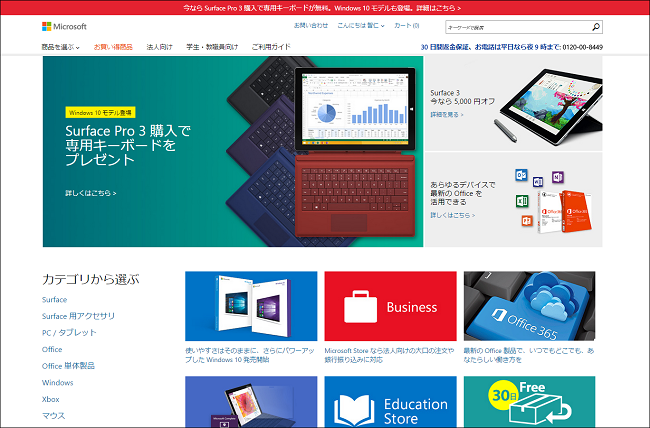The image size is (650, 428).
Task: Click the search magnifier icon
Action: coord(596,27)
